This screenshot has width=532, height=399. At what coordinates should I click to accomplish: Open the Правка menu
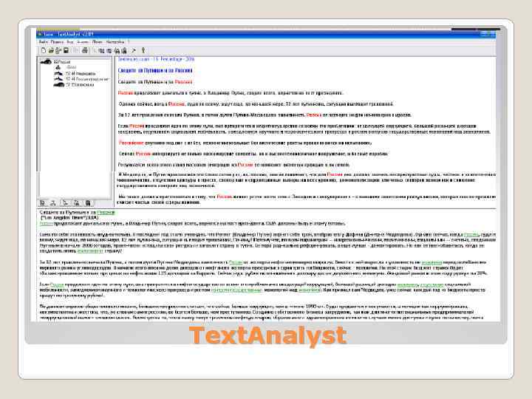(x=57, y=42)
